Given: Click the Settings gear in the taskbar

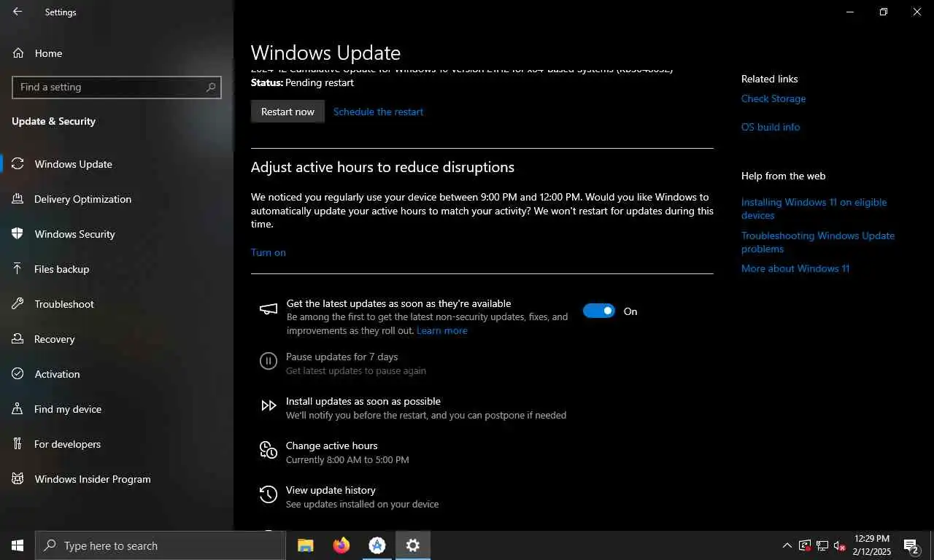Looking at the screenshot, I should point(413,545).
